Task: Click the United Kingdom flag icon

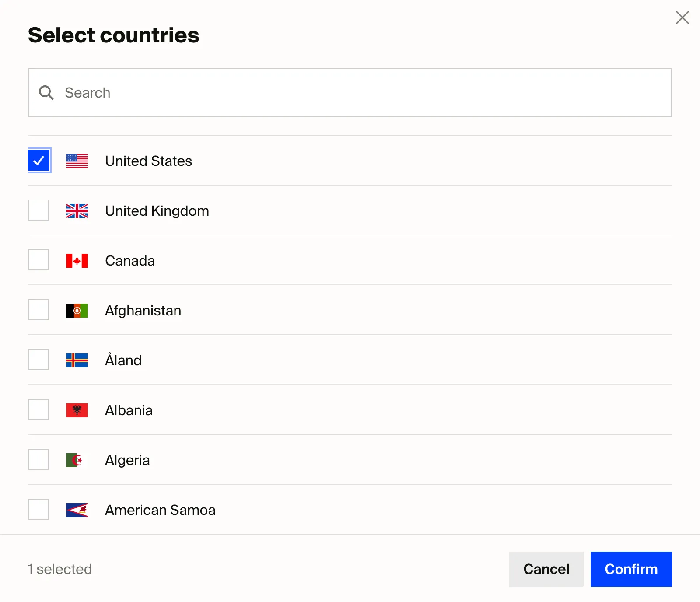Action: tap(77, 211)
